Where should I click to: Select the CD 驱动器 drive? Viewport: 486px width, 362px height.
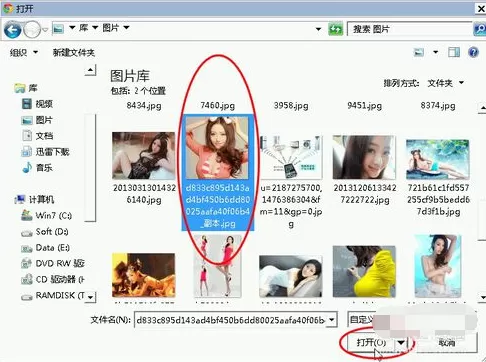point(52,279)
